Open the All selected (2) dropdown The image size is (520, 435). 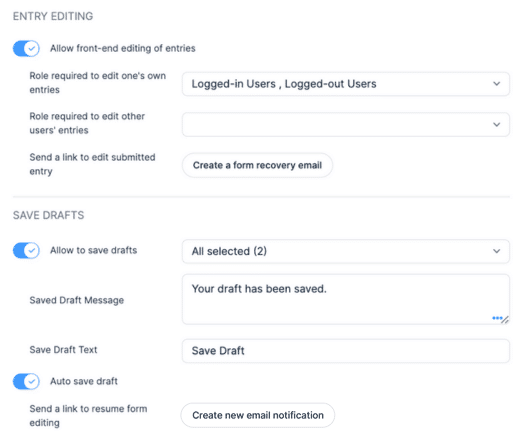point(346,251)
